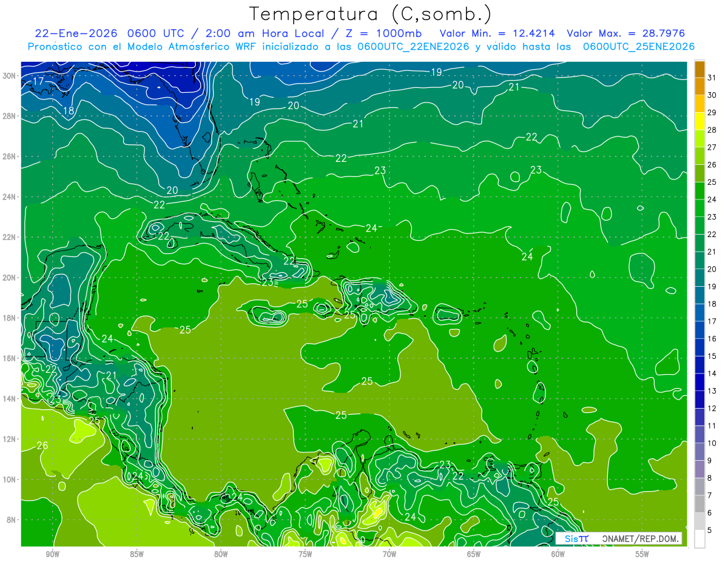Click the orange legend swatch between 30 and 31
This screenshot has width=728, height=562.
[x=699, y=87]
